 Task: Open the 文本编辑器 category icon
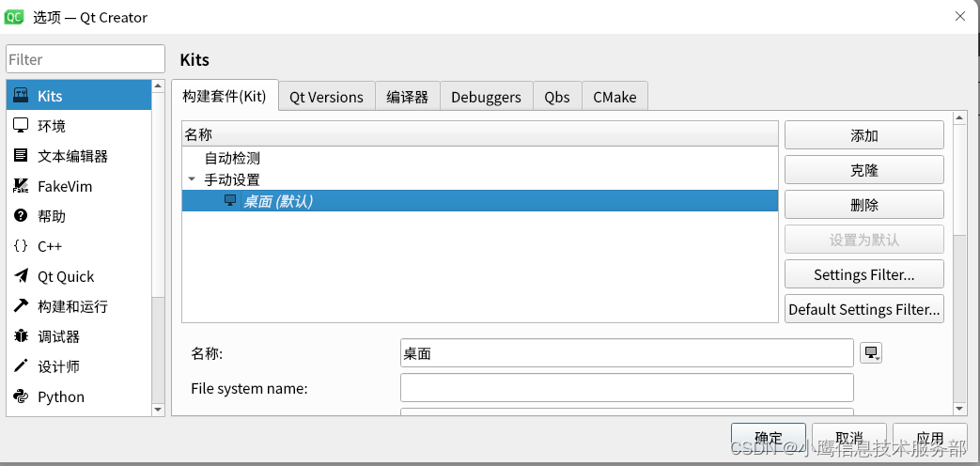pyautogui.click(x=21, y=156)
